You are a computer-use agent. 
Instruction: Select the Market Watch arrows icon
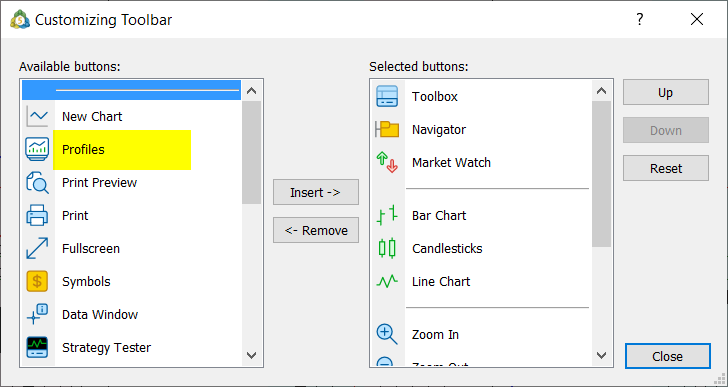tap(387, 162)
